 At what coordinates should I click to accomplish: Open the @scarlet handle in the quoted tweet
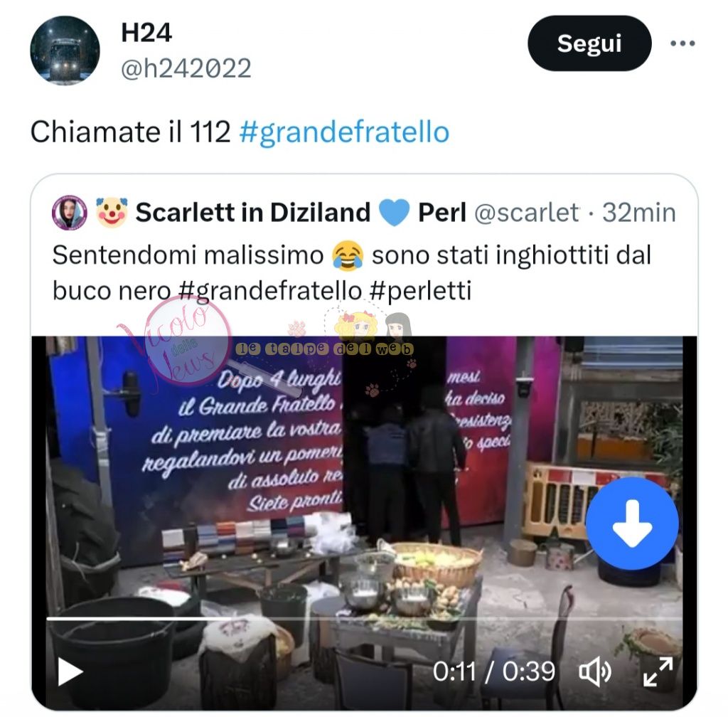527,213
